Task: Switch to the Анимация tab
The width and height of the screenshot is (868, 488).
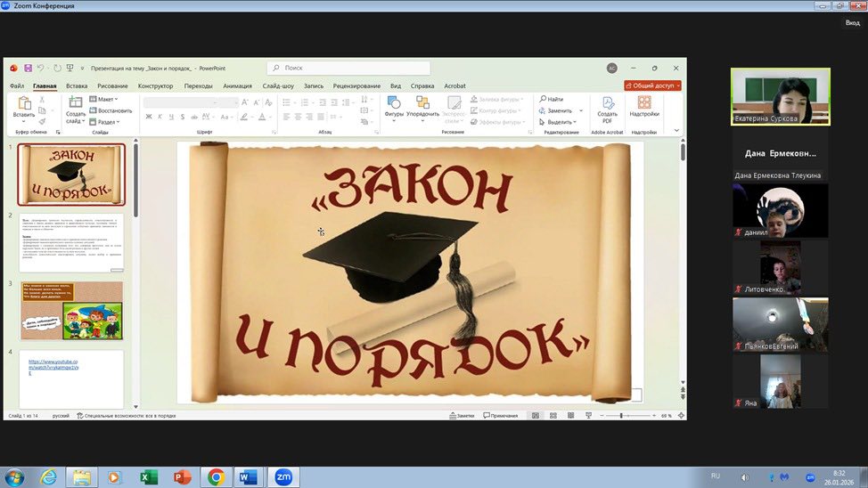Action: pyautogui.click(x=237, y=85)
